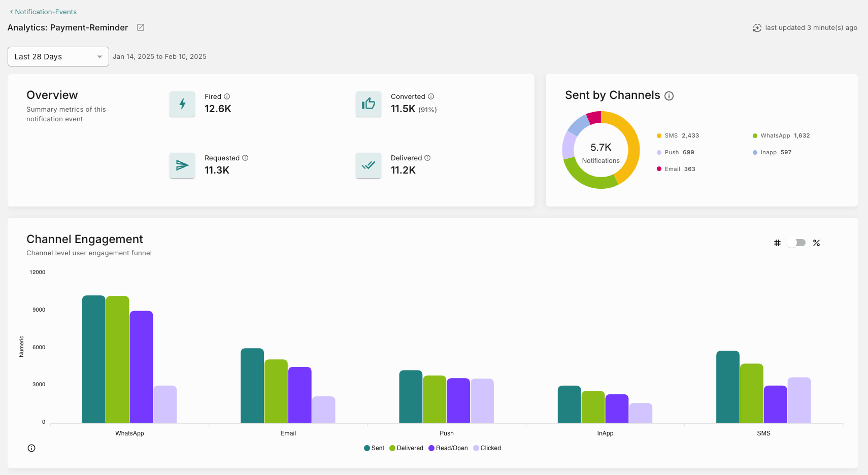The width and height of the screenshot is (868, 475).
Task: Click the hash symbol beside the toggle
Action: (x=777, y=243)
